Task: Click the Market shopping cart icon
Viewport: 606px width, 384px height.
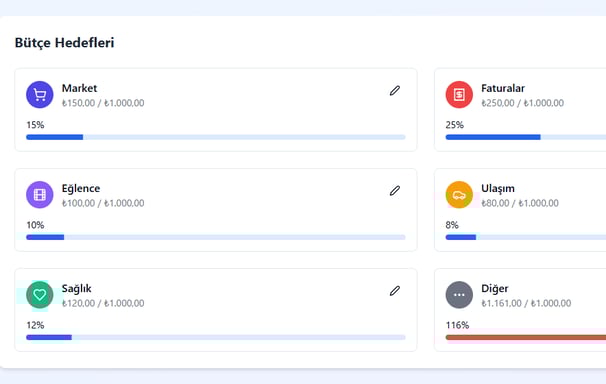Action: coord(40,95)
